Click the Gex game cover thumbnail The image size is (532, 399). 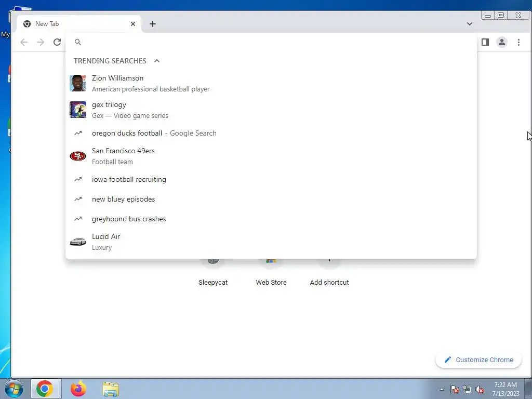click(78, 110)
